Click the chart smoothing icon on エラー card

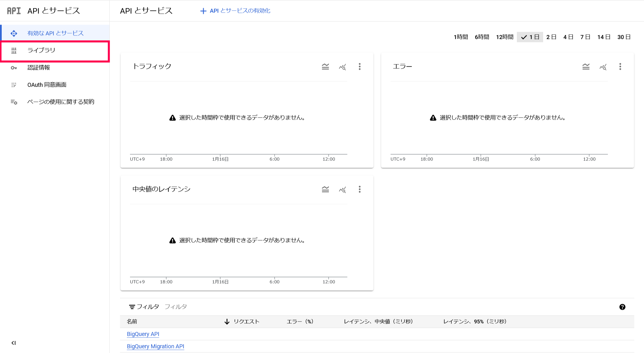pyautogui.click(x=586, y=67)
